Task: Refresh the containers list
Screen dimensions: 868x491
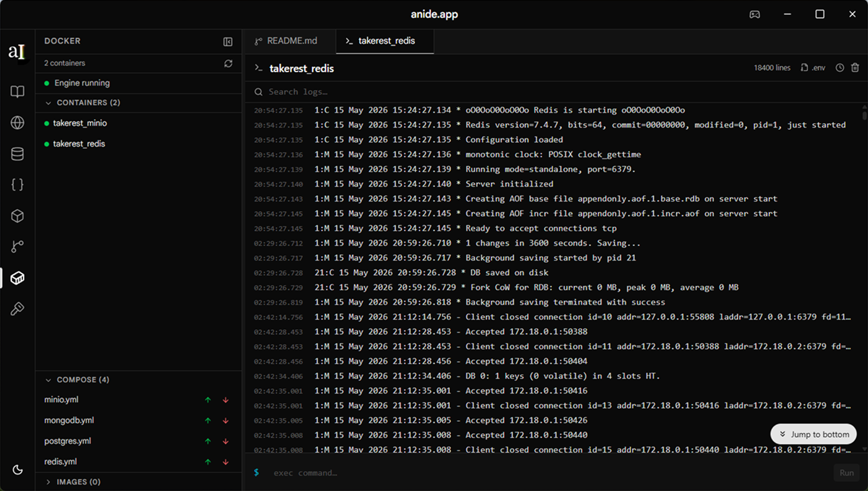Action: tap(228, 63)
